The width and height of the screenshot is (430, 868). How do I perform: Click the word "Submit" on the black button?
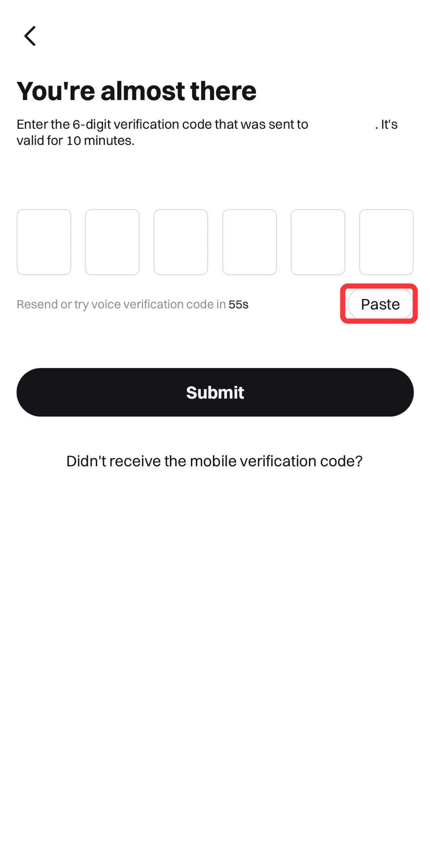[x=215, y=393]
